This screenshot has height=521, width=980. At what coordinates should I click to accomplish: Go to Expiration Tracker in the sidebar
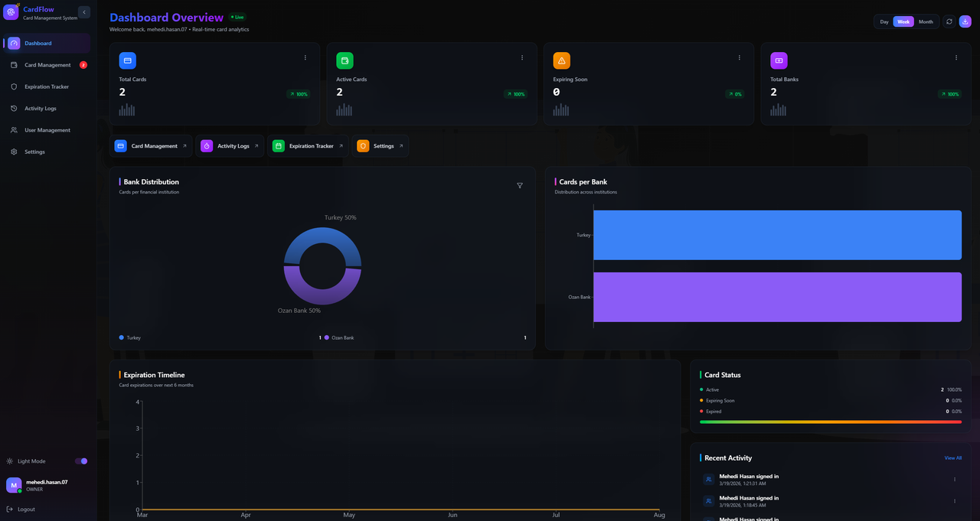point(48,86)
